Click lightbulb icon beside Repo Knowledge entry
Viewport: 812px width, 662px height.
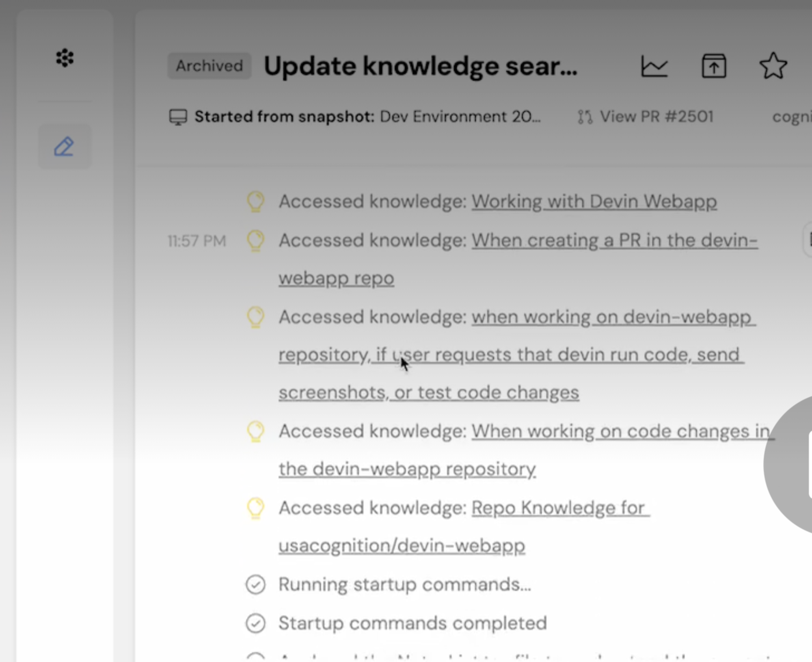(256, 508)
